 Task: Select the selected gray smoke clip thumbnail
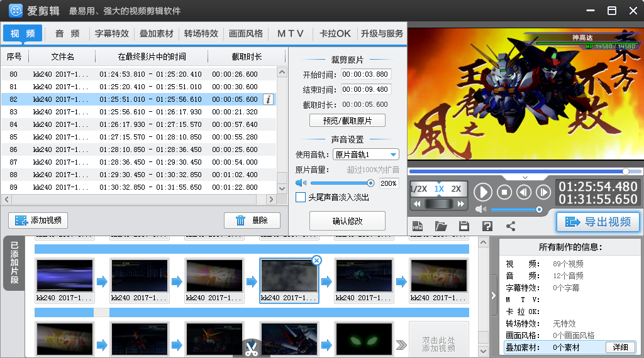(x=289, y=276)
